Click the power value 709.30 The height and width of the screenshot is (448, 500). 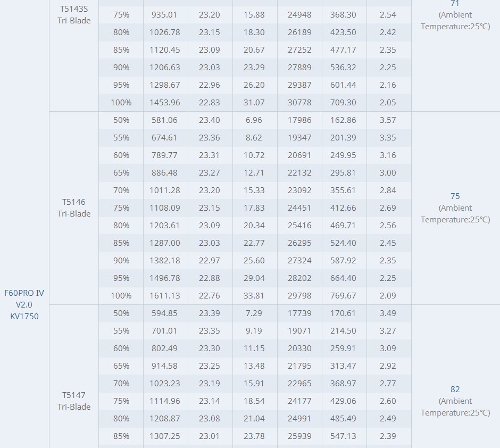[343, 102]
